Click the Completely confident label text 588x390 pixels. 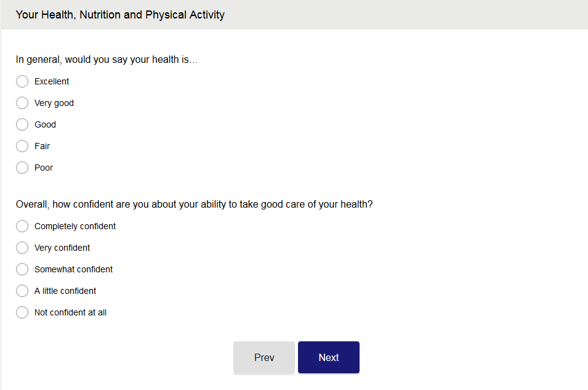pyautogui.click(x=75, y=226)
